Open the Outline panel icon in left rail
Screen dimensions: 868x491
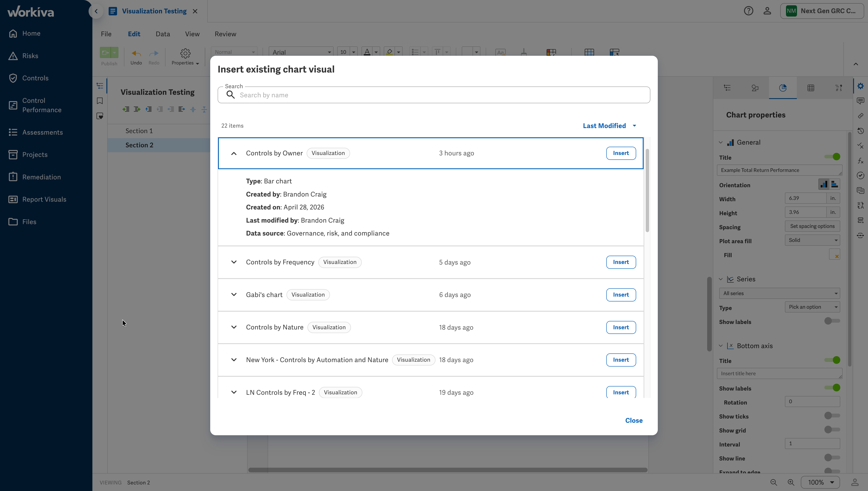click(x=100, y=86)
